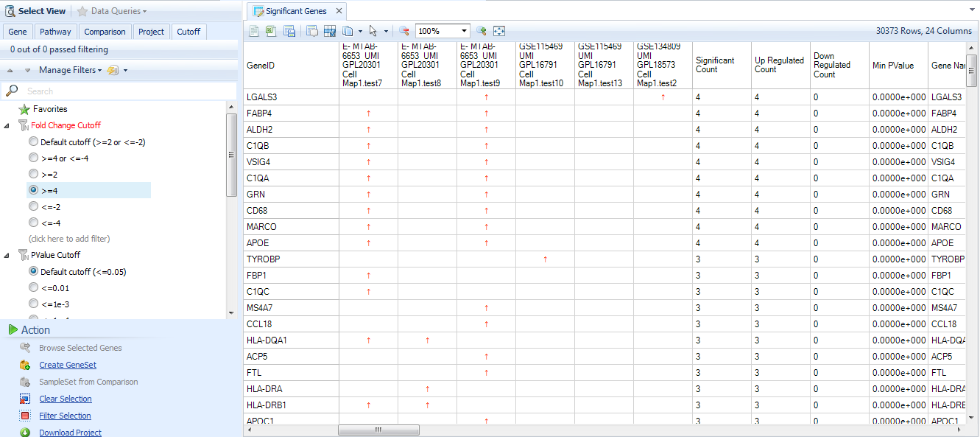Select the '<=0.01' PValue radio button
This screenshot has height=437, width=980.
coord(33,287)
